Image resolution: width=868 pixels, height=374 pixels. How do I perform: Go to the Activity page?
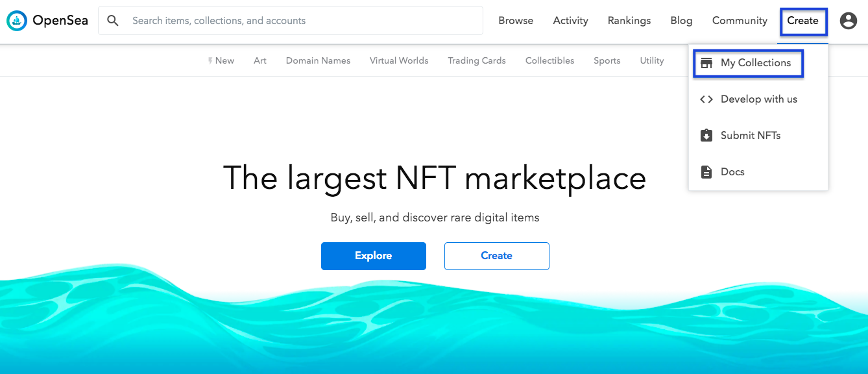[x=570, y=20]
